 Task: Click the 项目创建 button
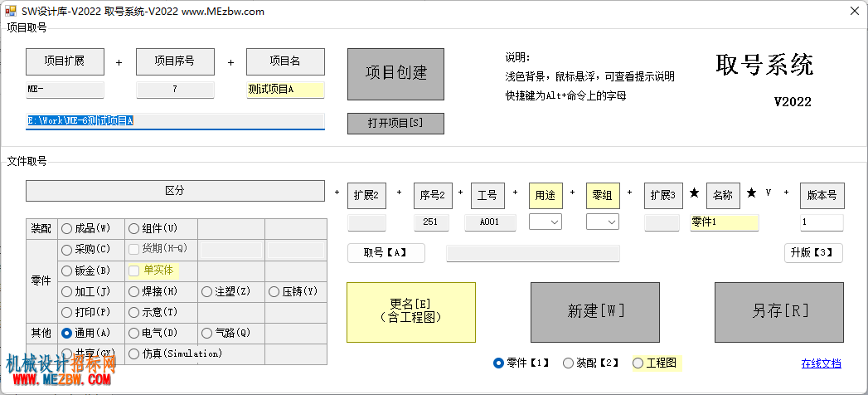click(395, 74)
